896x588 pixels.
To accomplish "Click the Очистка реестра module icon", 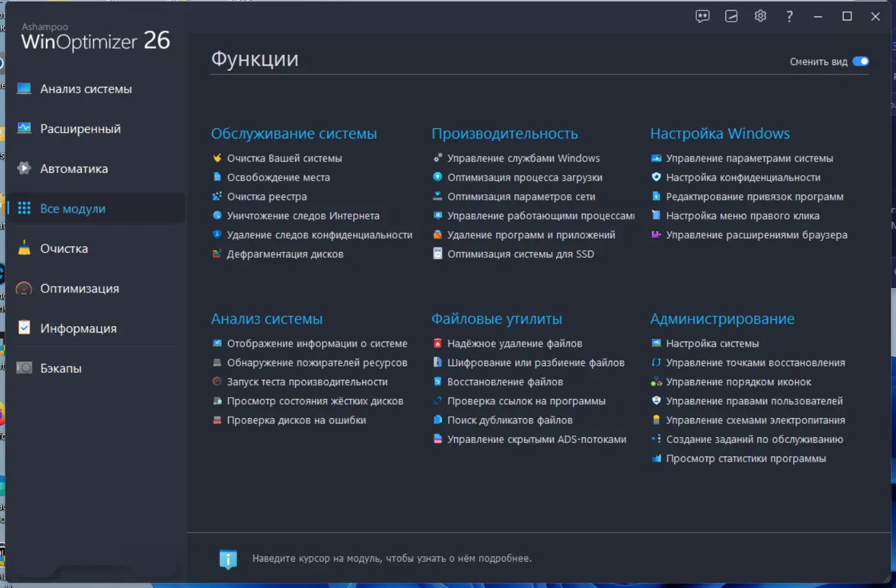I will click(217, 197).
